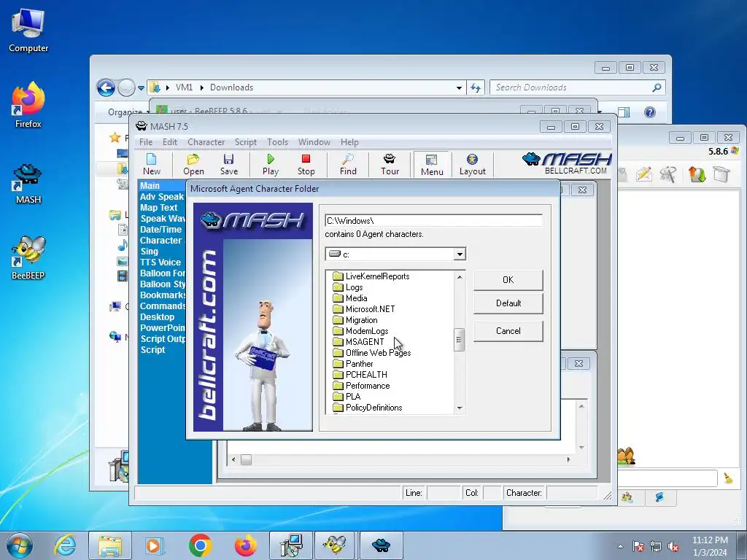Click the Search Downloads field
This screenshot has width=747, height=560.
(x=572, y=87)
